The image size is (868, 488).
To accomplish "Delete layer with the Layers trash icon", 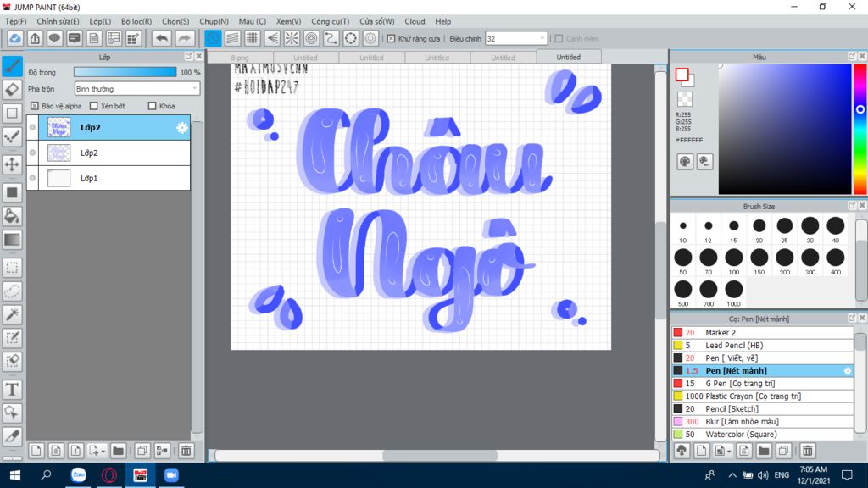I will [x=186, y=451].
